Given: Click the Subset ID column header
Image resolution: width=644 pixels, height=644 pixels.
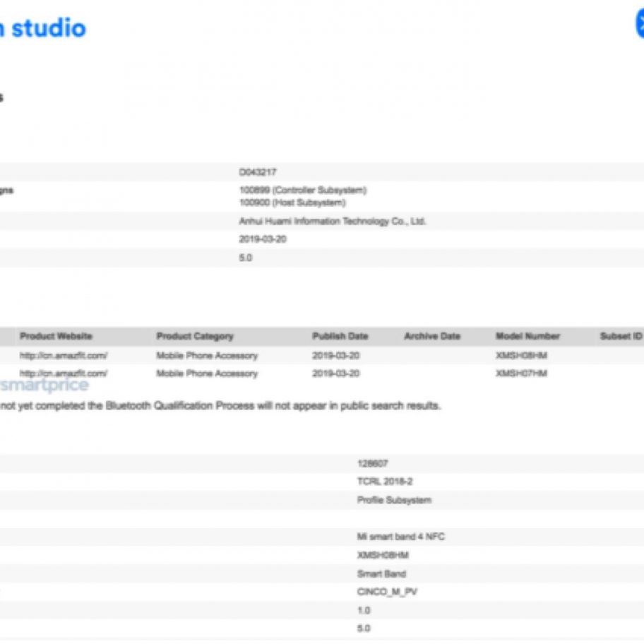Looking at the screenshot, I should [621, 336].
